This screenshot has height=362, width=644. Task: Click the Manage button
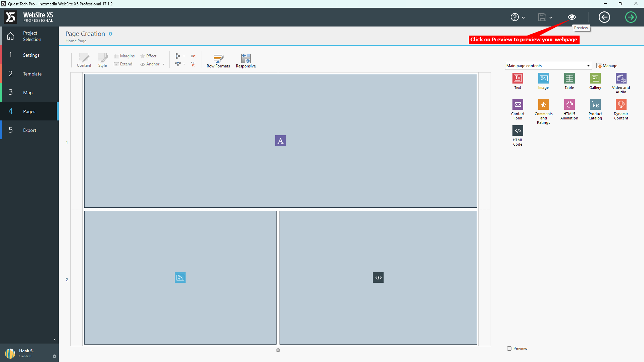tap(606, 66)
